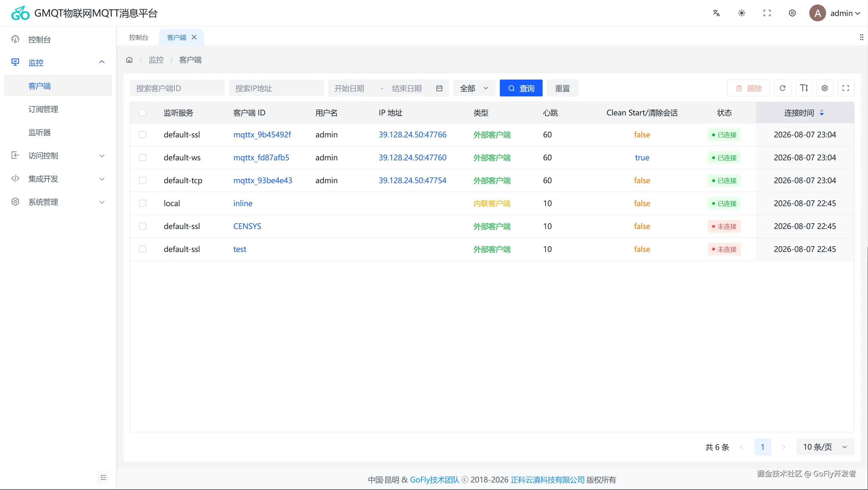The width and height of the screenshot is (868, 490).
Task: Open the admin user dropdown
Action: point(845,13)
